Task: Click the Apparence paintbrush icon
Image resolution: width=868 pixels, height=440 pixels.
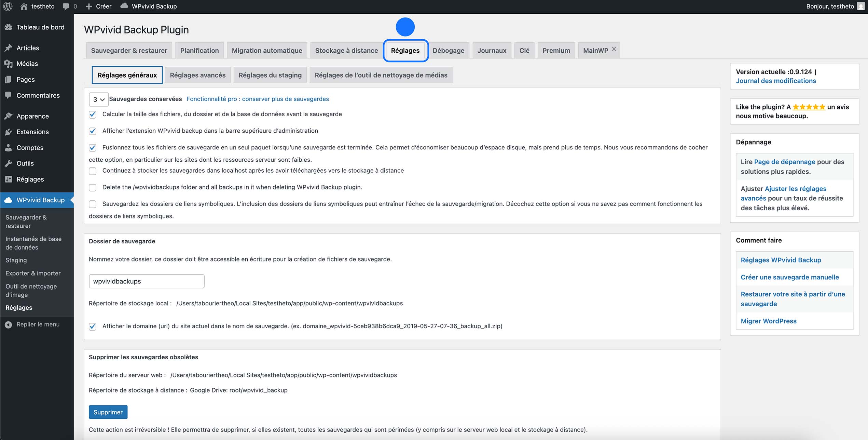Action: pyautogui.click(x=9, y=116)
